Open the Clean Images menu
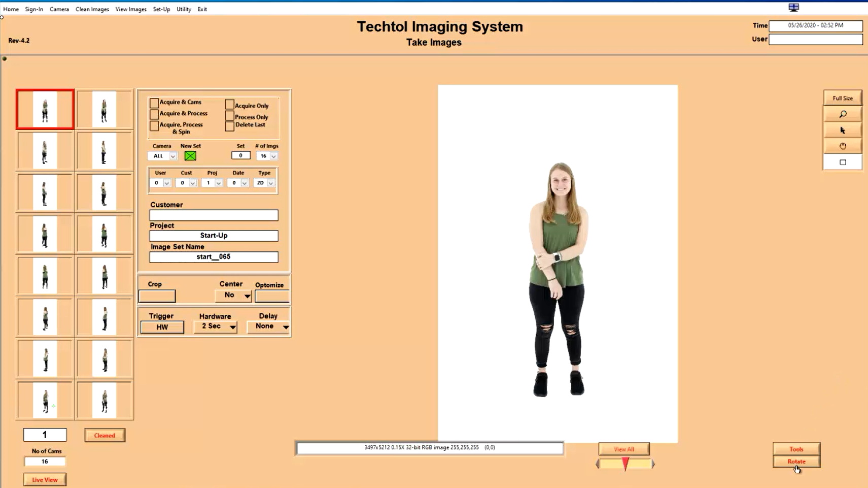868x488 pixels. pyautogui.click(x=92, y=9)
